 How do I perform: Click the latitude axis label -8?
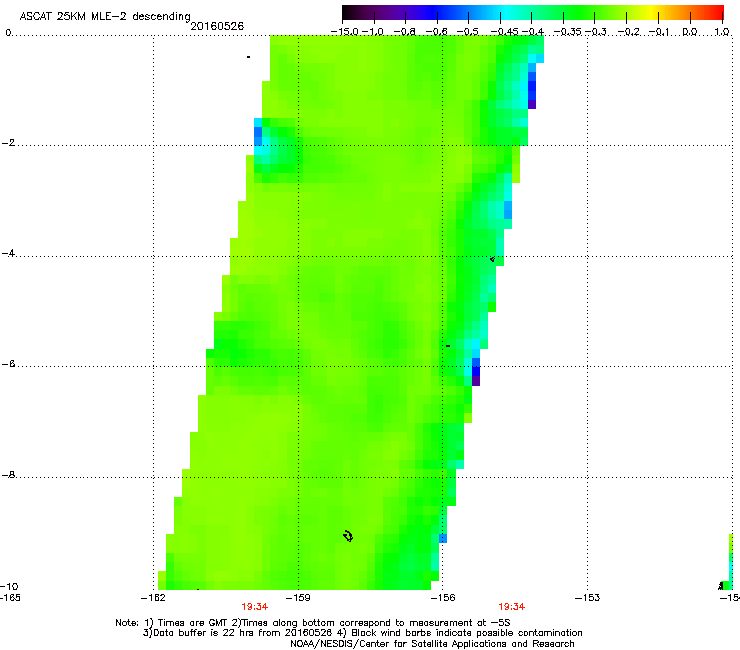tap(8, 475)
